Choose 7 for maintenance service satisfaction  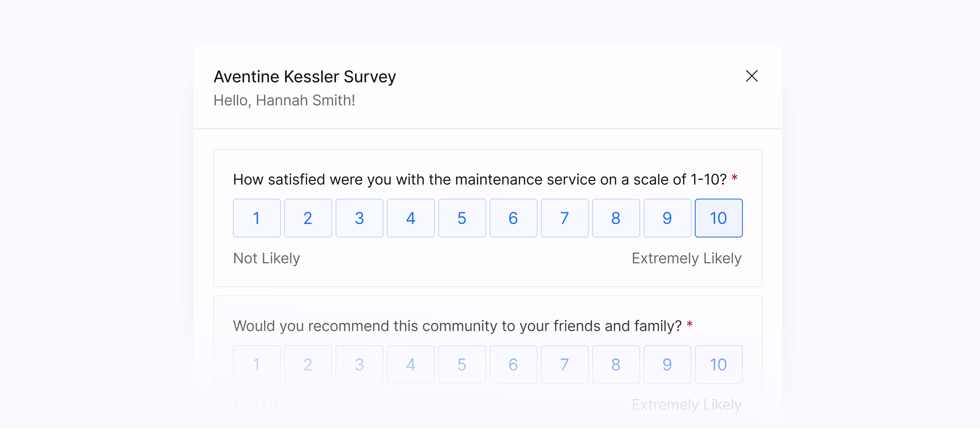point(565,218)
